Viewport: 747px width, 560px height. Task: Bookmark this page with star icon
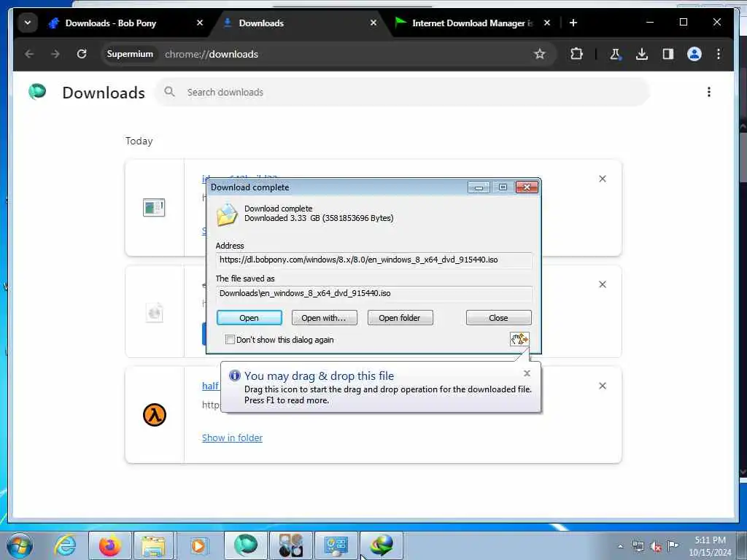click(x=539, y=54)
